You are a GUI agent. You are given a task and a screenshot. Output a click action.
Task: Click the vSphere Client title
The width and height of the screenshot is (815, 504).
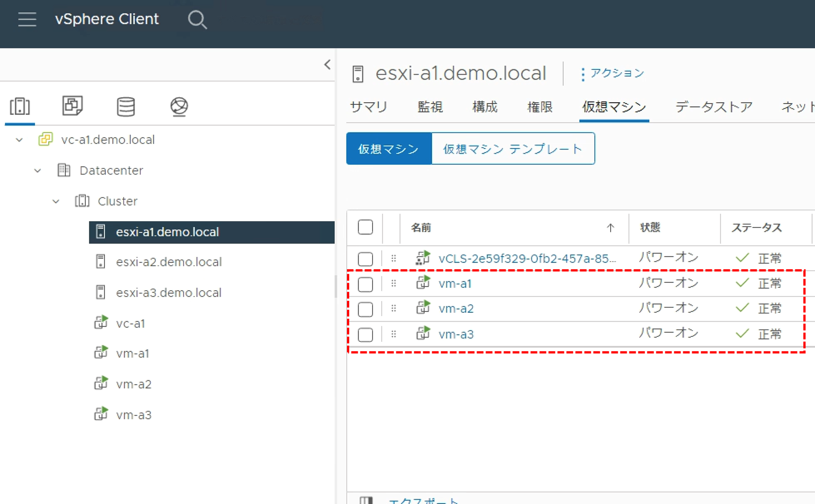click(x=107, y=19)
